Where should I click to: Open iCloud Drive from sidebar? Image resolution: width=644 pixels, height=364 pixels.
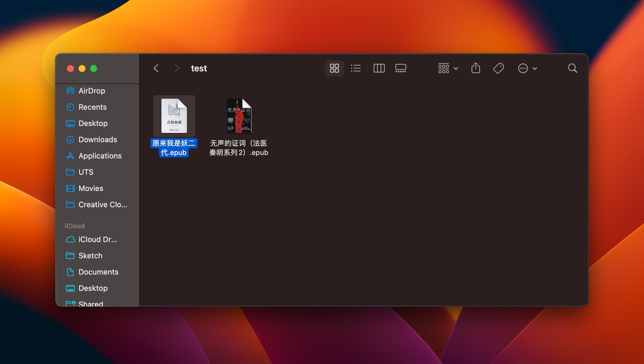97,239
